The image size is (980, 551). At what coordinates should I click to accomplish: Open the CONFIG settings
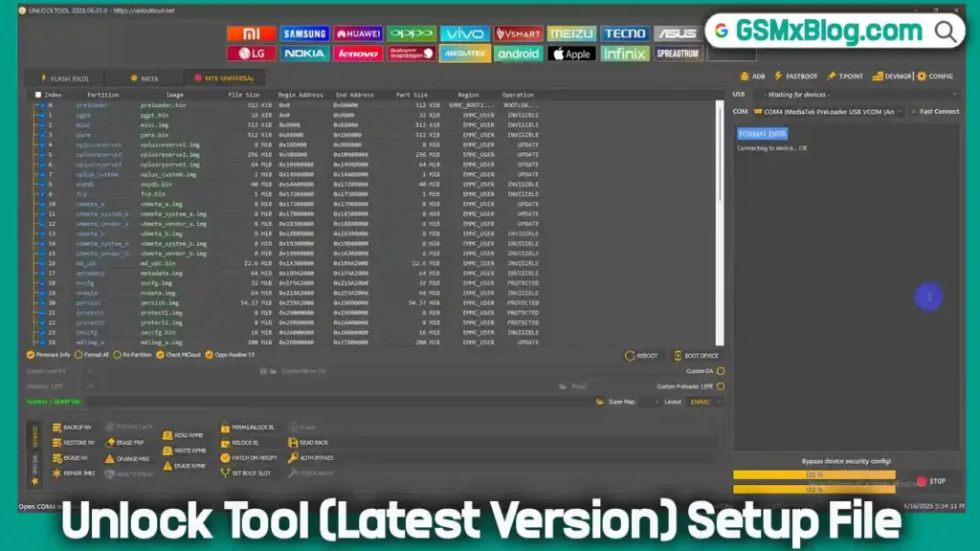(935, 77)
